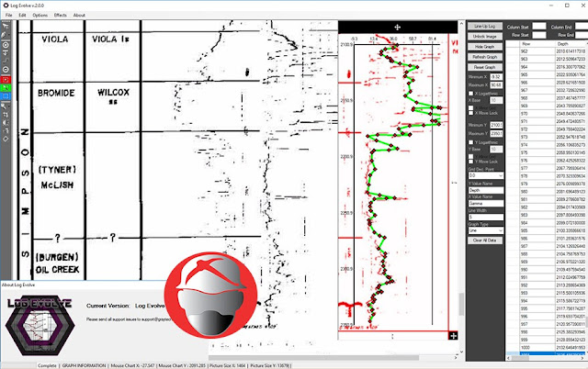Screen dimensions: 588x369
Task: Click the Line Width input field
Action: [x=486, y=217]
